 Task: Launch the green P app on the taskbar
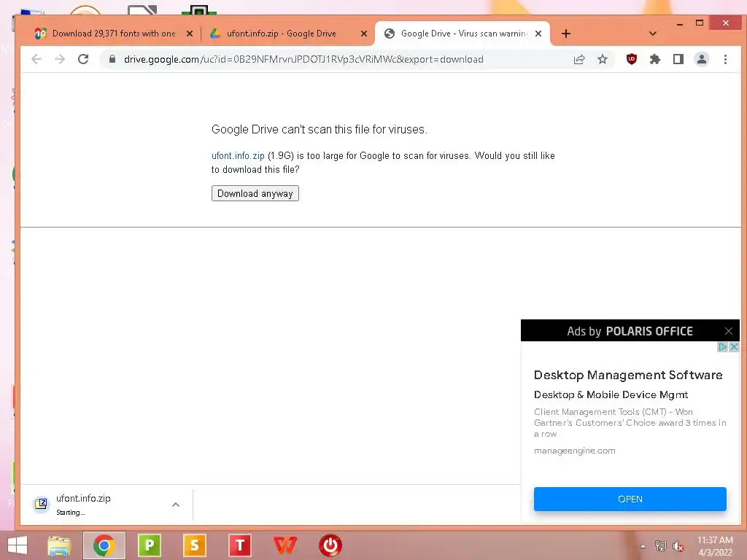pos(149,545)
